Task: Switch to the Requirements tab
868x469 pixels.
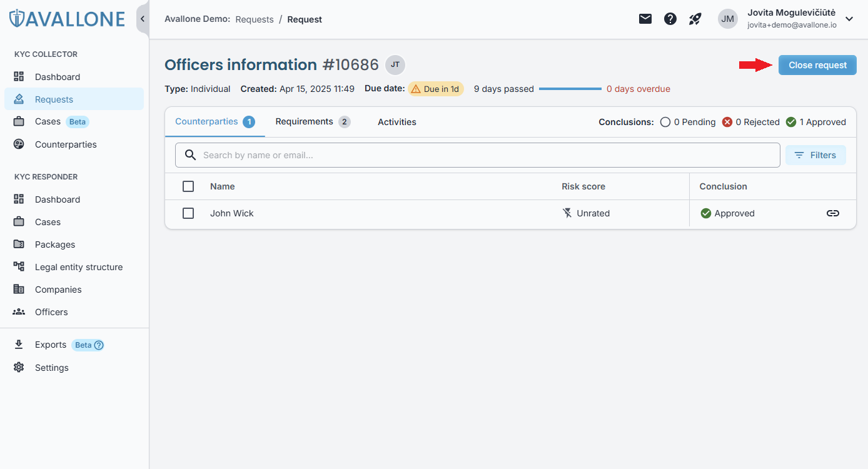Action: click(313, 122)
